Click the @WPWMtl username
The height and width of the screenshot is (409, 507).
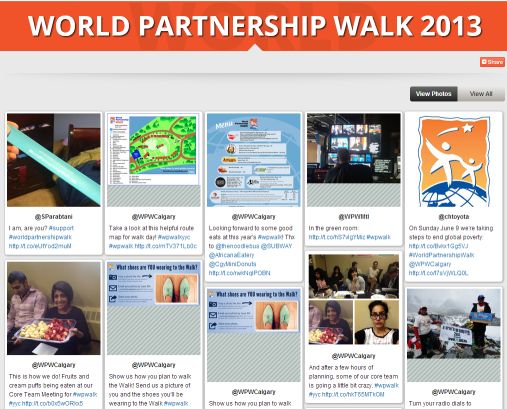point(354,217)
